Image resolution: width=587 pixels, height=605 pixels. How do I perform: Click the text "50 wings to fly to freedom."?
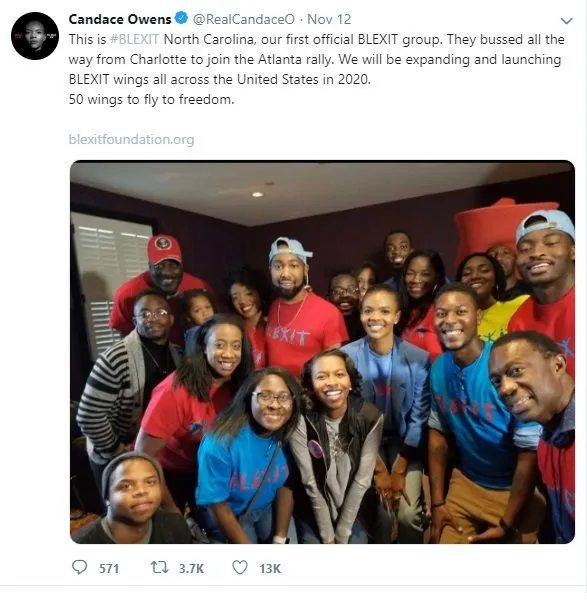151,100
